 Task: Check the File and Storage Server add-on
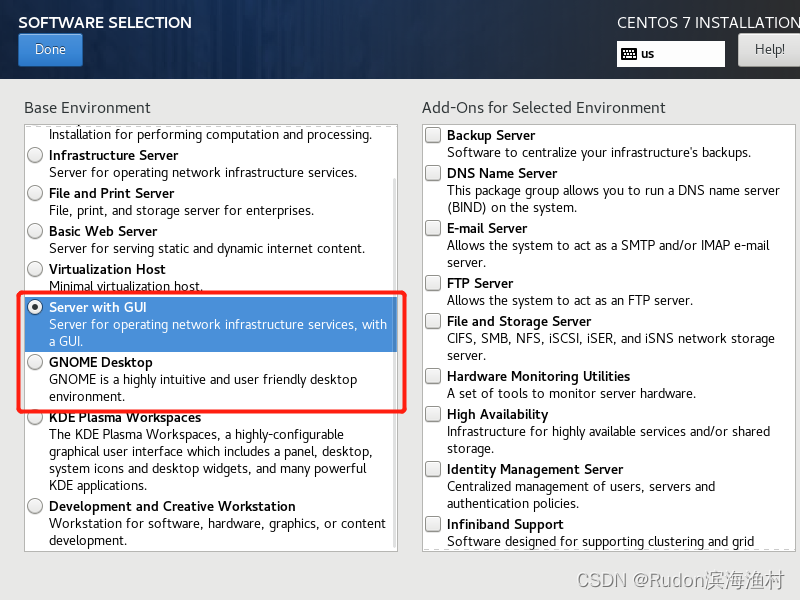click(433, 321)
